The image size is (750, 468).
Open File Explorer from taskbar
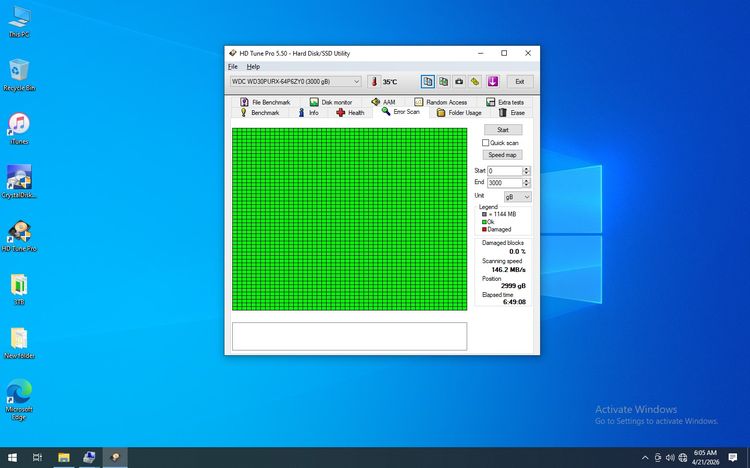(x=64, y=457)
